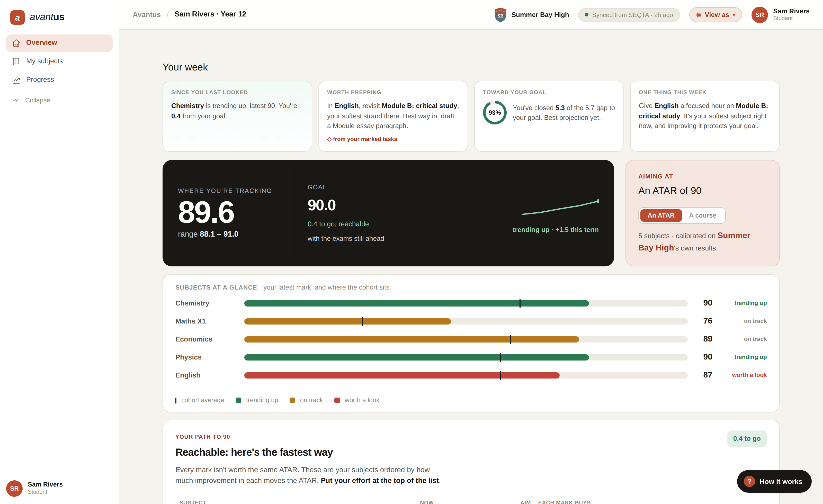This screenshot has height=504, width=823.
Task: Click the SR avatar in top bar
Action: 759,15
